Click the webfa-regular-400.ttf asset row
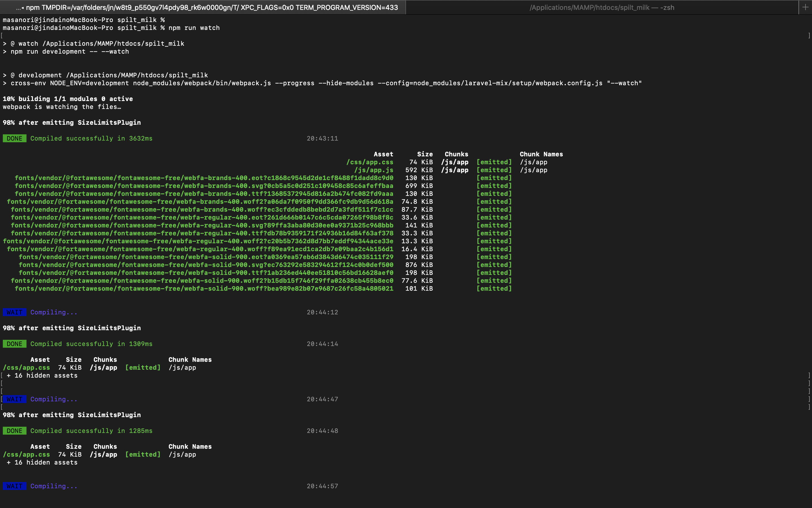812x508 pixels. [x=261, y=233]
